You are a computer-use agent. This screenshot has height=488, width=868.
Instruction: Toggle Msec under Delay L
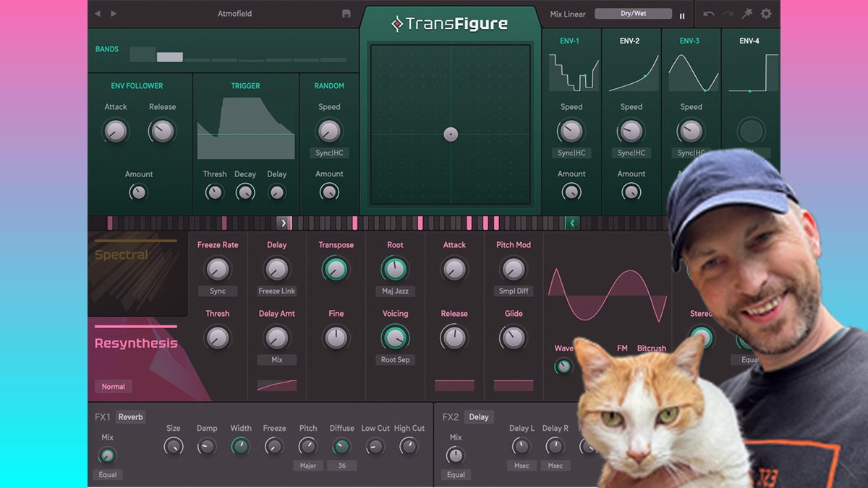click(x=522, y=466)
